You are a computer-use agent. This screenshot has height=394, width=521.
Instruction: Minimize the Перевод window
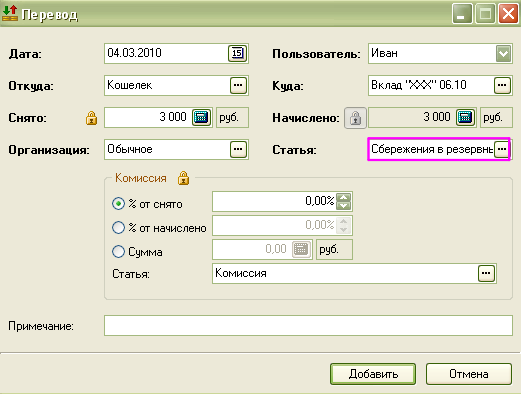tap(462, 14)
